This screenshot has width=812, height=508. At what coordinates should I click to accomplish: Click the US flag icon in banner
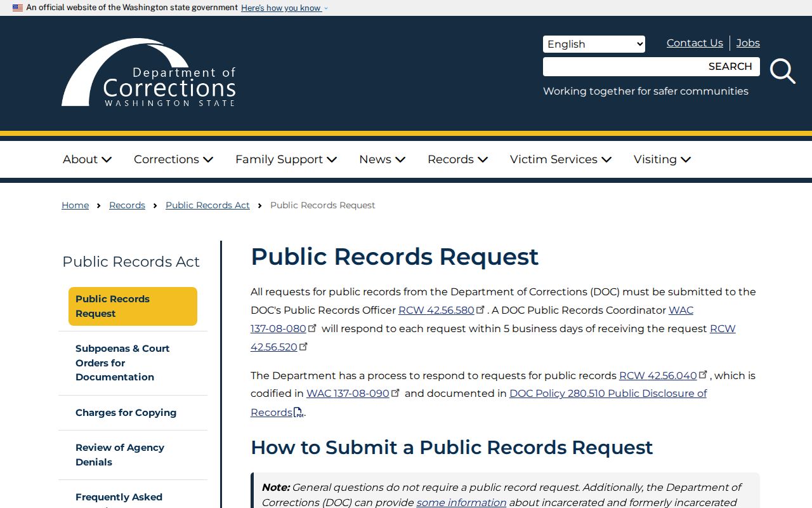[18, 8]
